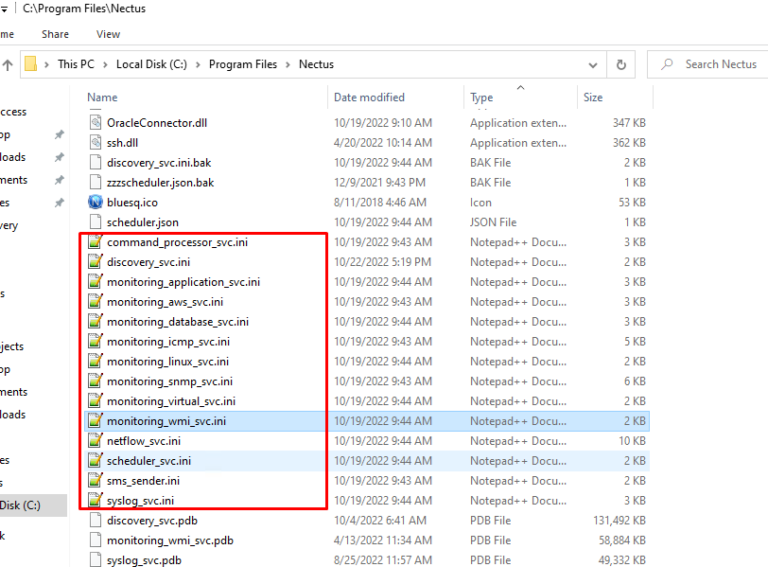The width and height of the screenshot is (768, 567).
Task: Click the Local Disk (C:) breadcrumb
Action: (x=153, y=64)
